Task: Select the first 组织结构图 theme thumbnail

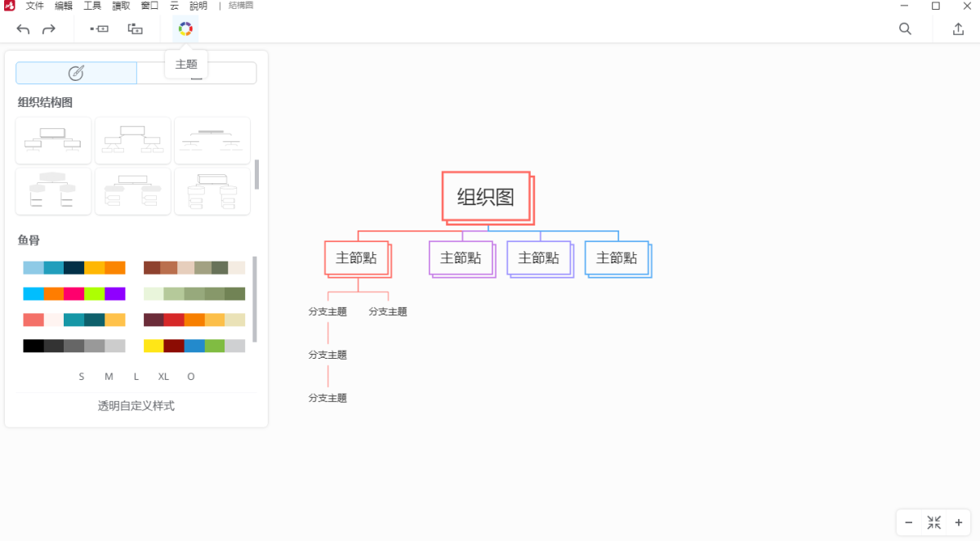Action: (53, 140)
